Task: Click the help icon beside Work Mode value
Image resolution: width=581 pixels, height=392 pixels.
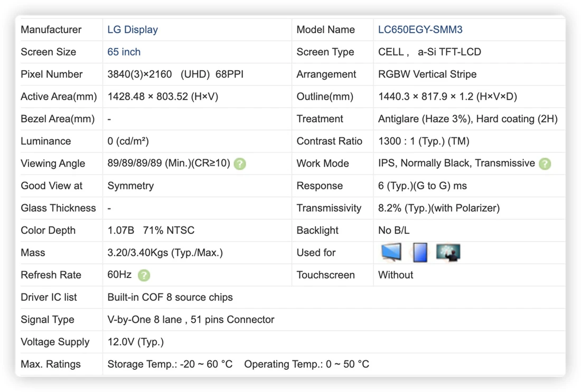Action: [545, 164]
